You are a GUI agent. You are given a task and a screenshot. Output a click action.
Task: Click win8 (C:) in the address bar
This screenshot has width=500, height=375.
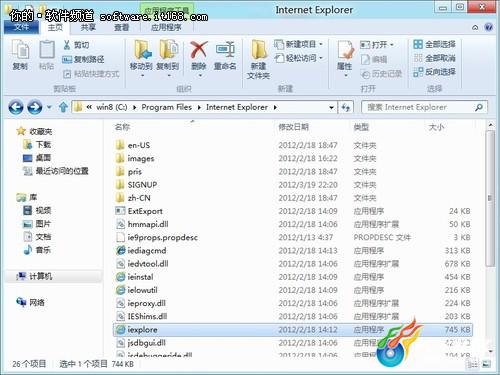(112, 107)
